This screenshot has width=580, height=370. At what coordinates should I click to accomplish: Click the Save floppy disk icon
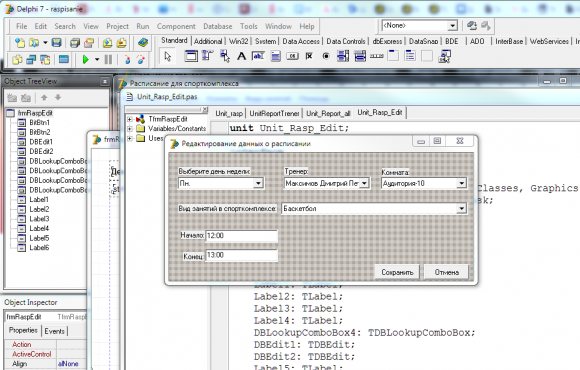tap(56, 43)
